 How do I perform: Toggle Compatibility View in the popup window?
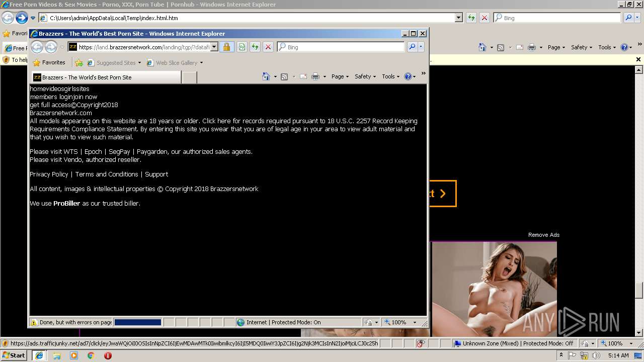coord(242,47)
